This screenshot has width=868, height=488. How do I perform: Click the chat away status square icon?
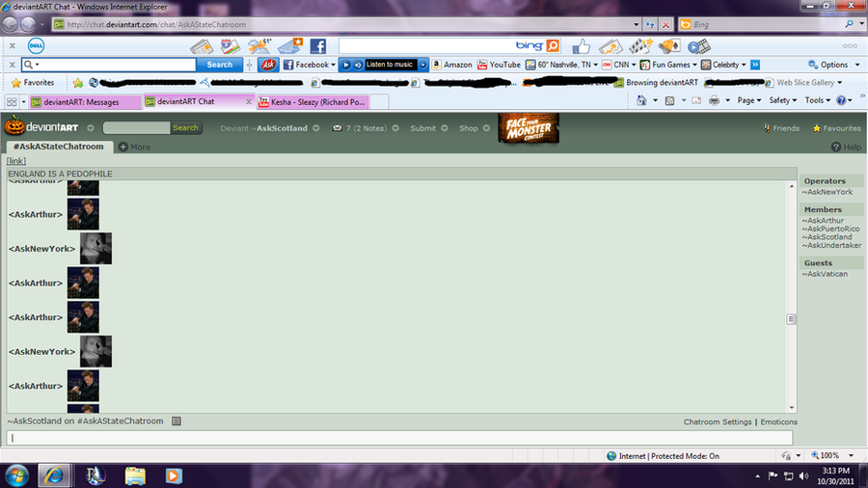(x=176, y=421)
